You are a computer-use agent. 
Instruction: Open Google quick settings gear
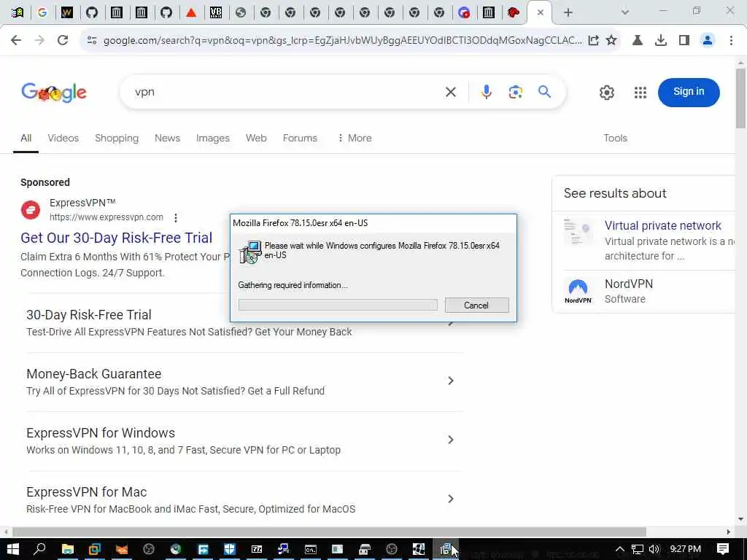coord(606,93)
